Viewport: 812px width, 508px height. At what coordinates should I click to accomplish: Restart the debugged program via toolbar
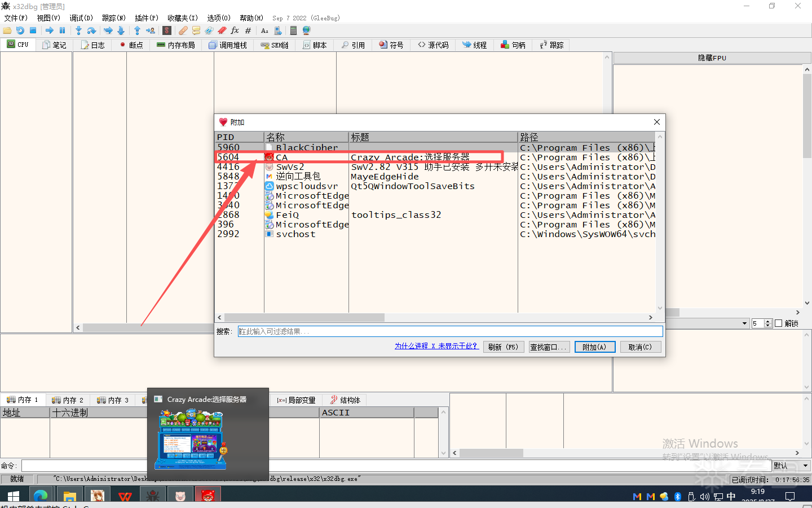(x=20, y=30)
